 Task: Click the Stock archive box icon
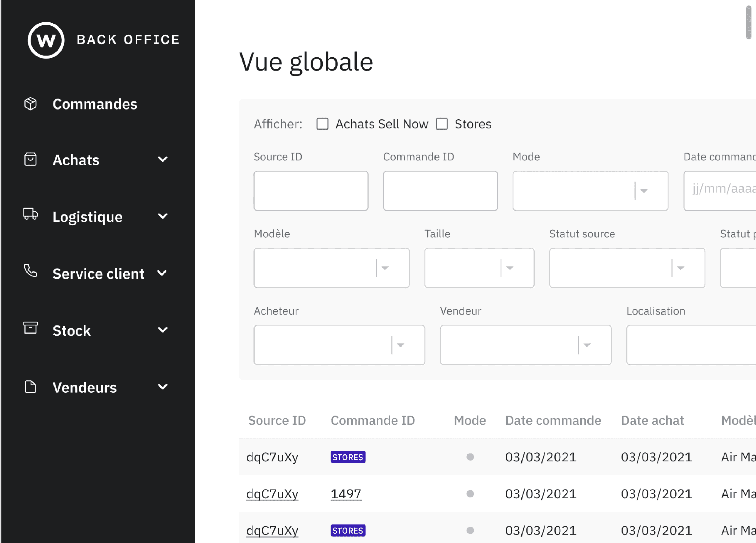pyautogui.click(x=30, y=328)
